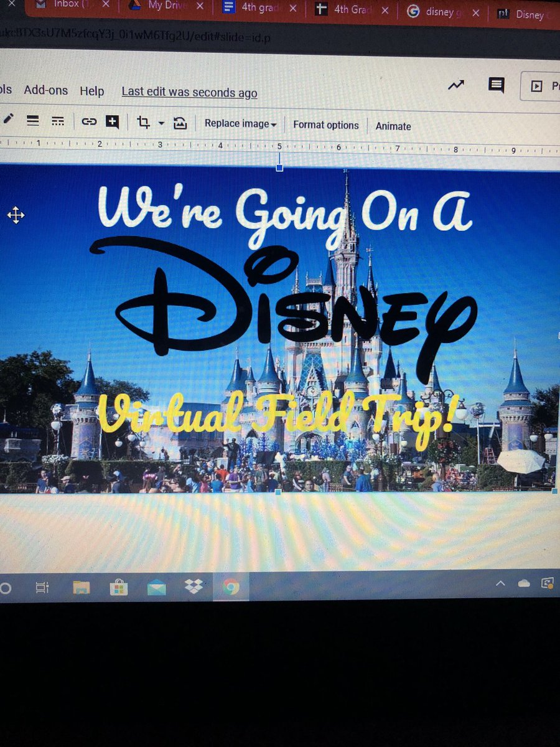Click the Disney castle slide image

(279, 330)
